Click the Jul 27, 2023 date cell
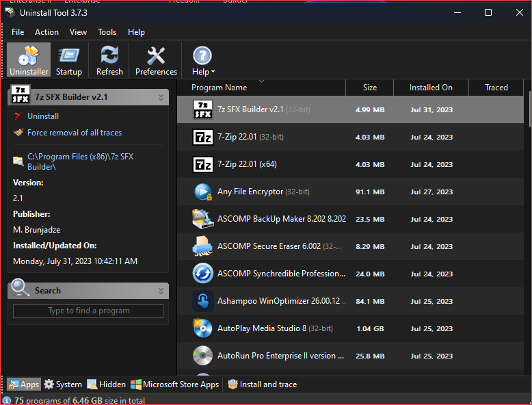 click(431, 192)
